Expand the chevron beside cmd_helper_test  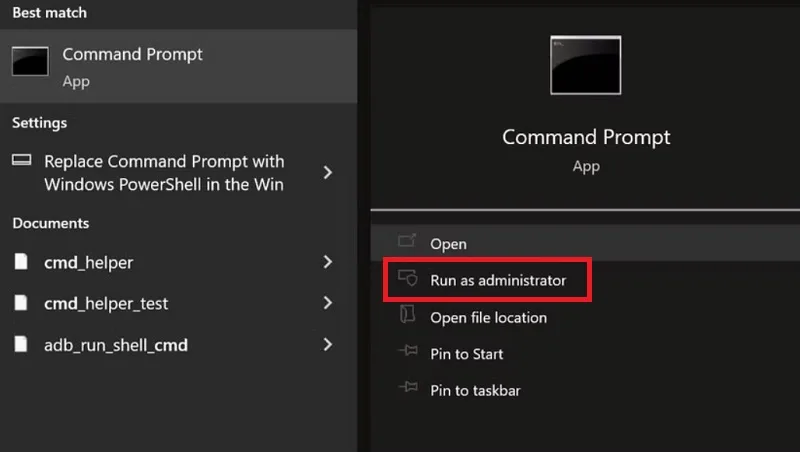tap(328, 303)
